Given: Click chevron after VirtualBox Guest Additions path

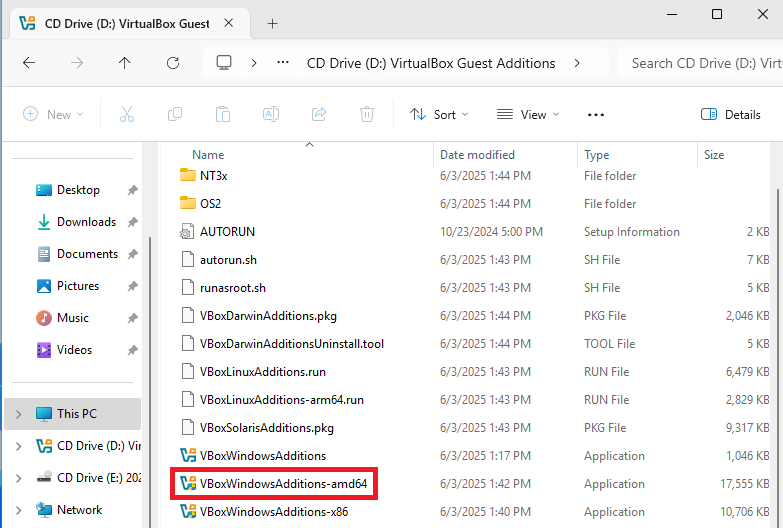Looking at the screenshot, I should click(x=577, y=63).
